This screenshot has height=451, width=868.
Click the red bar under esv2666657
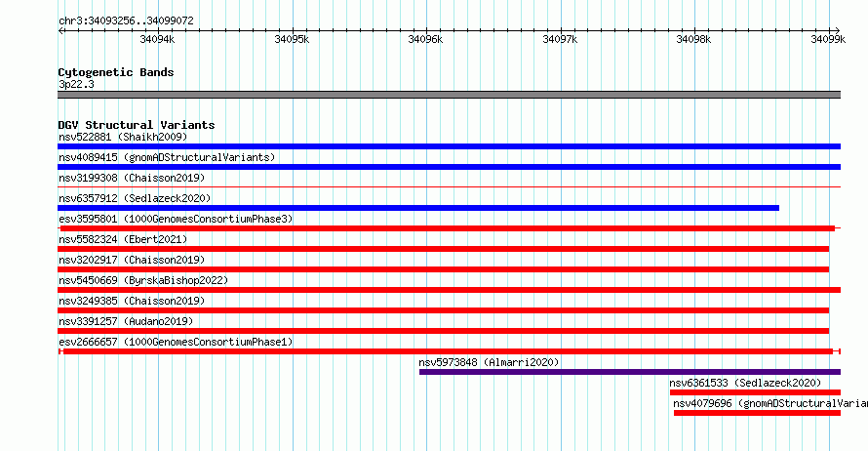448,351
